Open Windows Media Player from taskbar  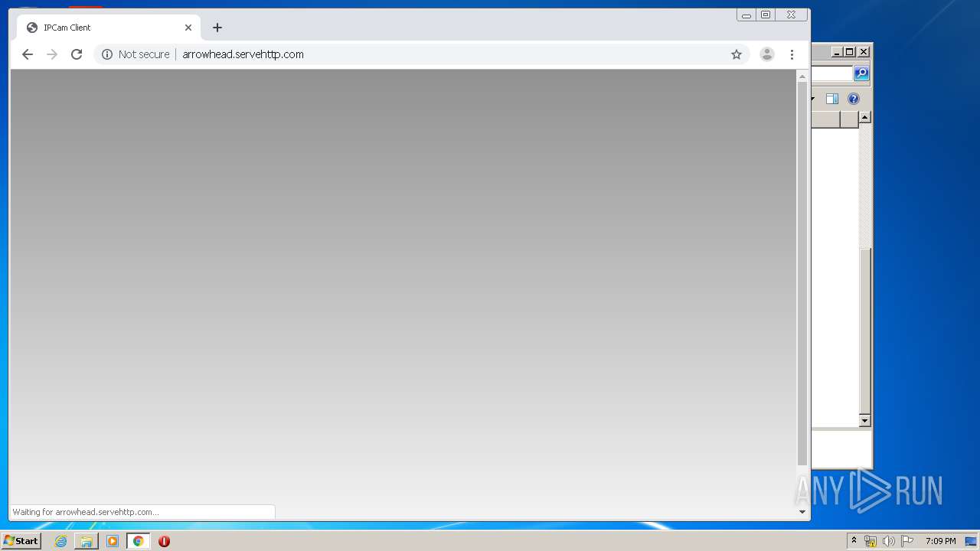(x=113, y=541)
